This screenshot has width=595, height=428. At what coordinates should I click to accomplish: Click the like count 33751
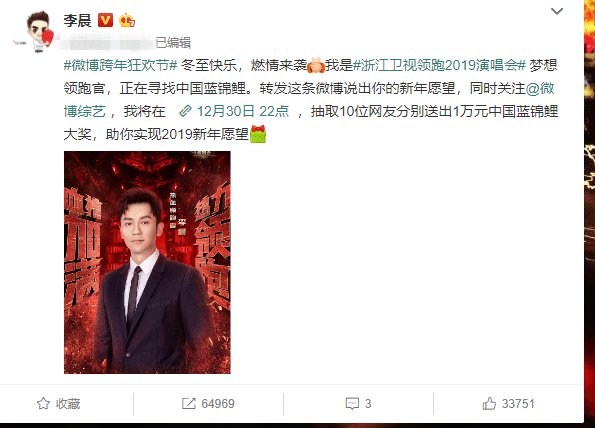518,404
